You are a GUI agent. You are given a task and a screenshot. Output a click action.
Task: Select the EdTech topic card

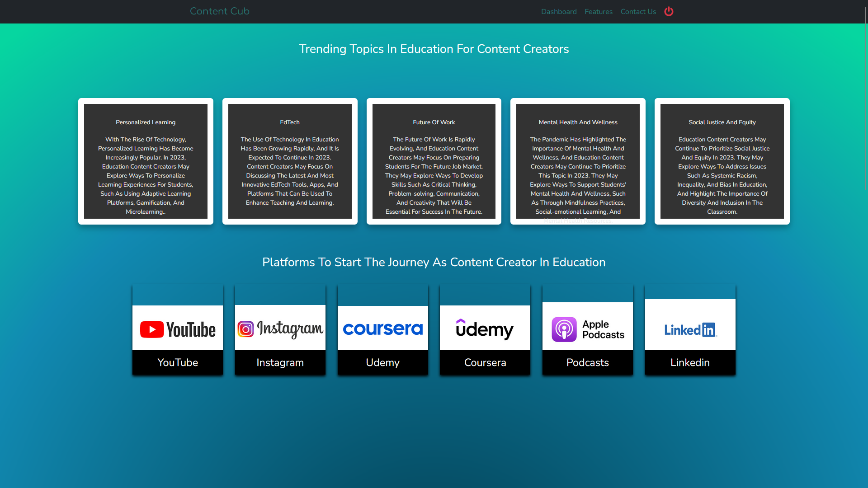290,161
